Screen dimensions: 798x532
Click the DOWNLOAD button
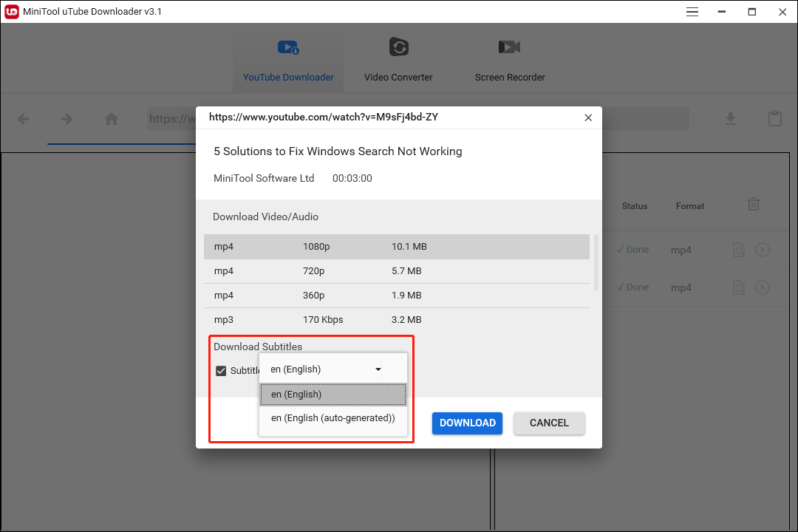467,423
